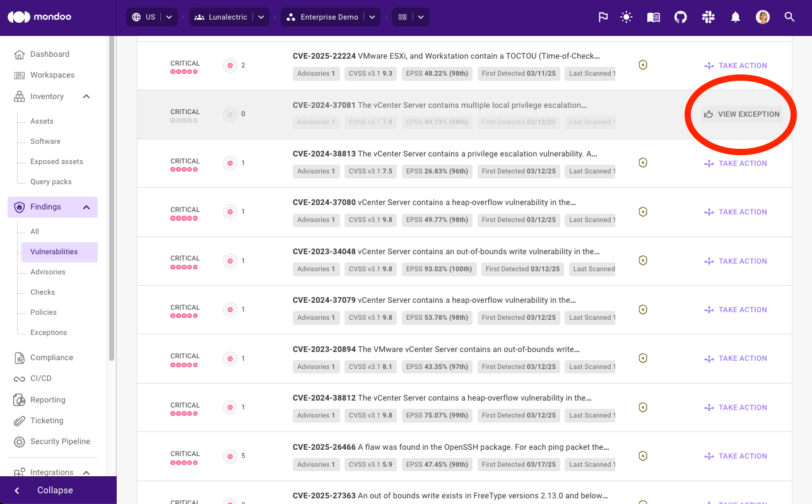Select Exposed assets under Inventory
This screenshot has width=812, height=504.
(x=57, y=161)
